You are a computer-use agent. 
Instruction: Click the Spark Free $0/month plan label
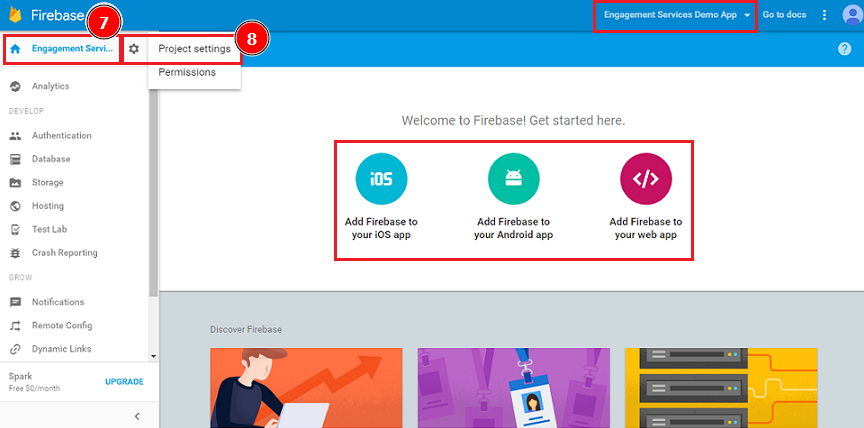pyautogui.click(x=34, y=382)
